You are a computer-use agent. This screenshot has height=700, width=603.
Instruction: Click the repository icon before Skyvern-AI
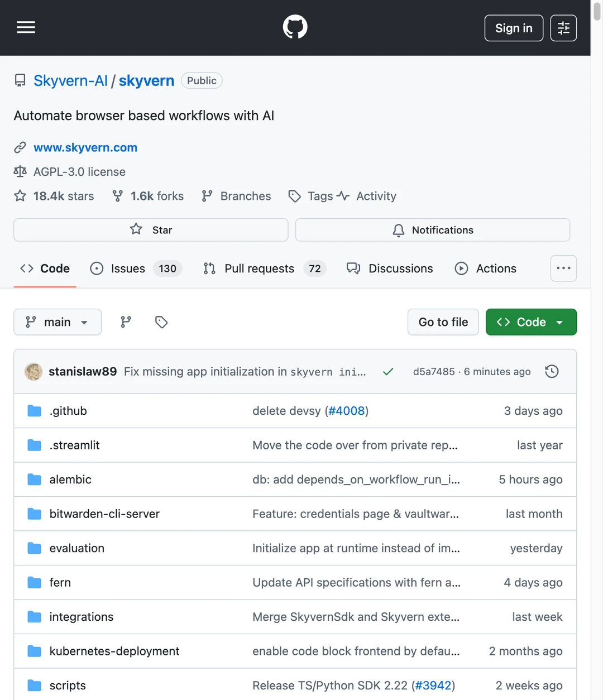(20, 81)
